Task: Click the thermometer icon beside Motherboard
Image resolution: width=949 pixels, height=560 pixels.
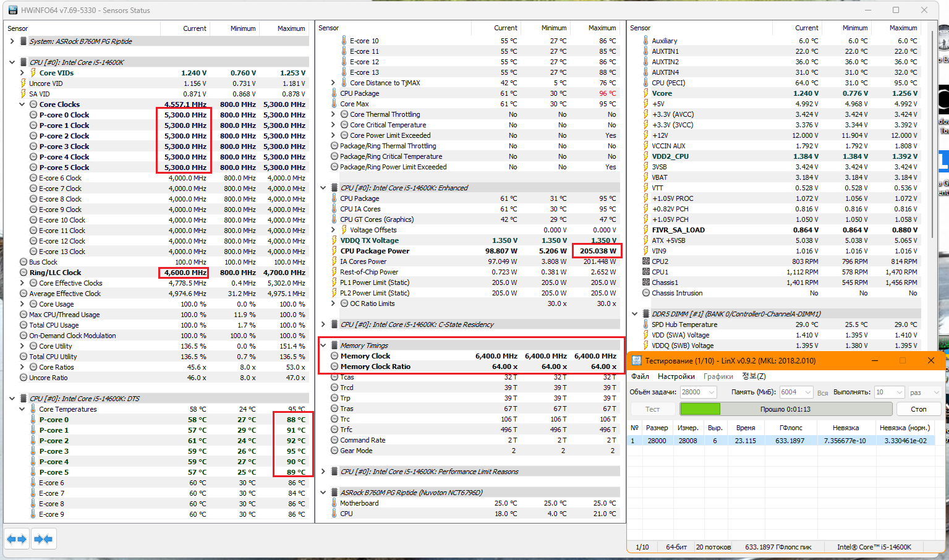Action: [x=334, y=503]
